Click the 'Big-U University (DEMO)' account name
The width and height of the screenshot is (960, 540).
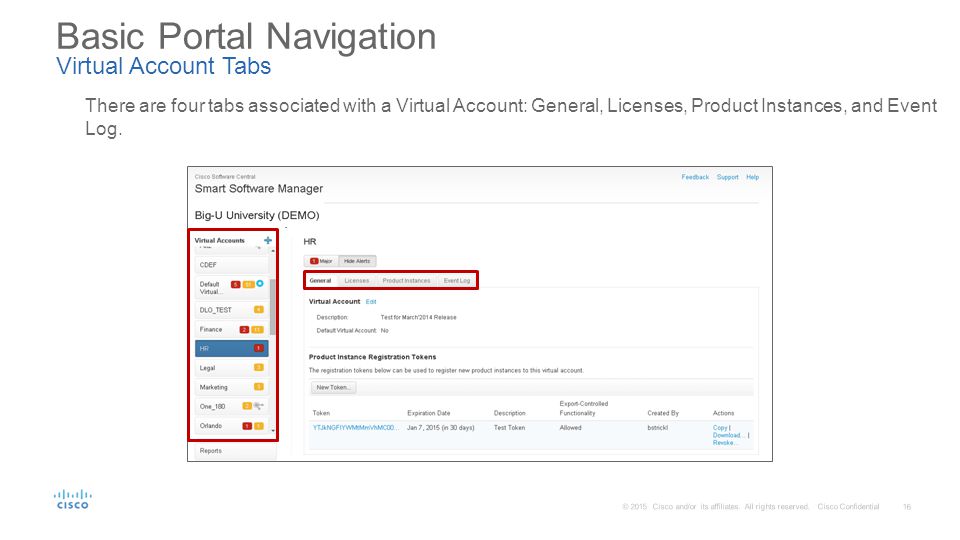click(x=257, y=216)
